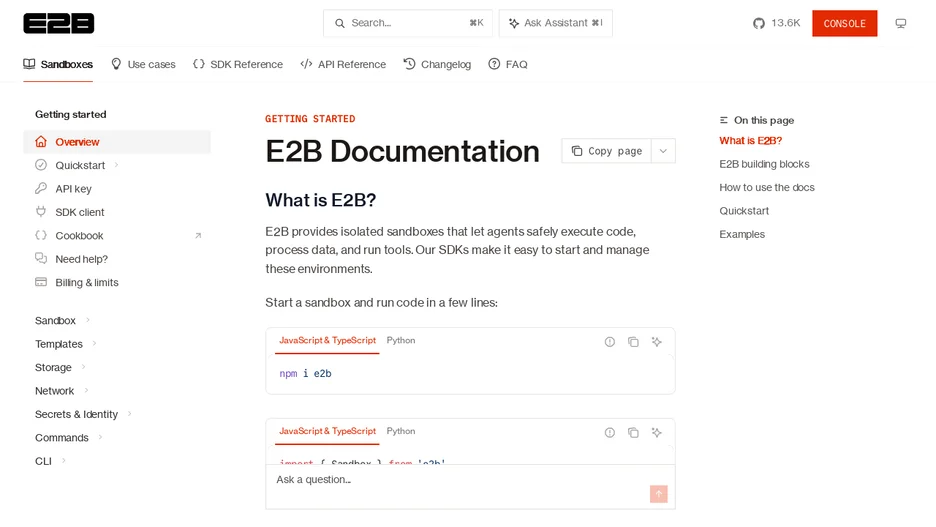Click the search magnifier icon

coord(340,23)
